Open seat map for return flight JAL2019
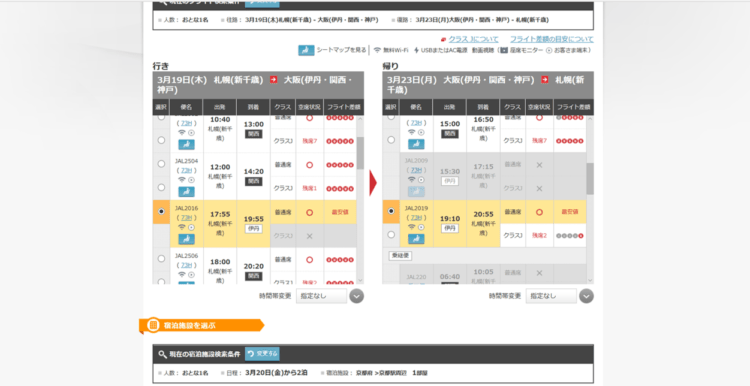The image size is (750, 386). click(x=416, y=239)
